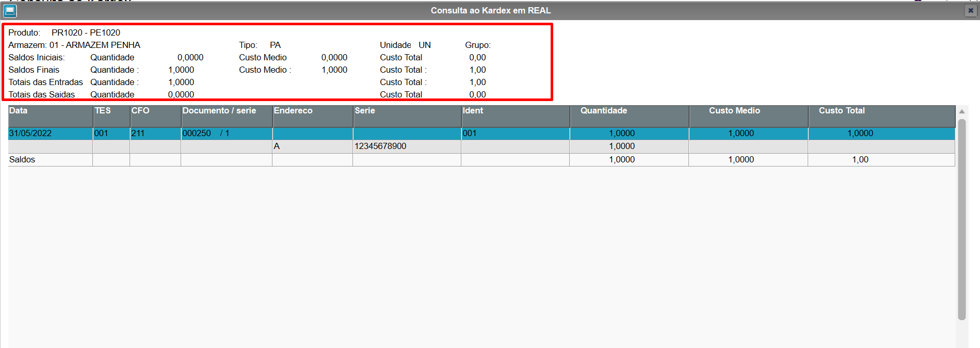Close the Consulta ao Kardex window
Viewport: 980px width, 348px height.
coord(970,10)
